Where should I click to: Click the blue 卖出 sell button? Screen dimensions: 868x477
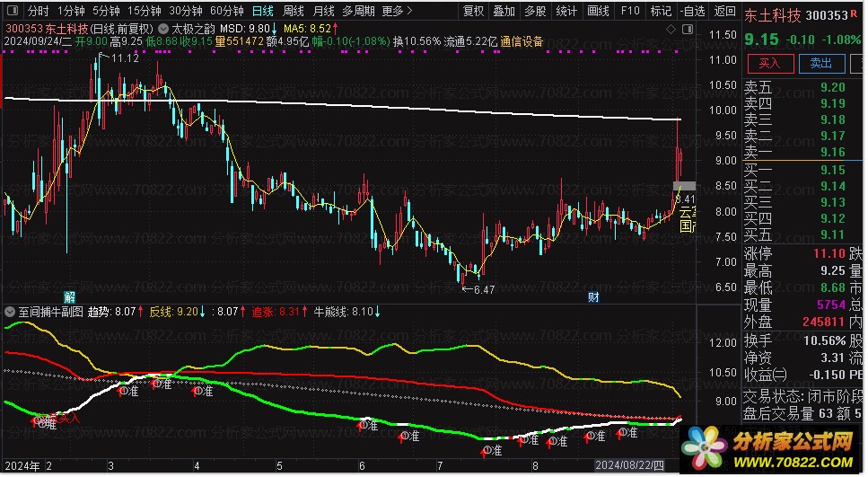click(821, 63)
